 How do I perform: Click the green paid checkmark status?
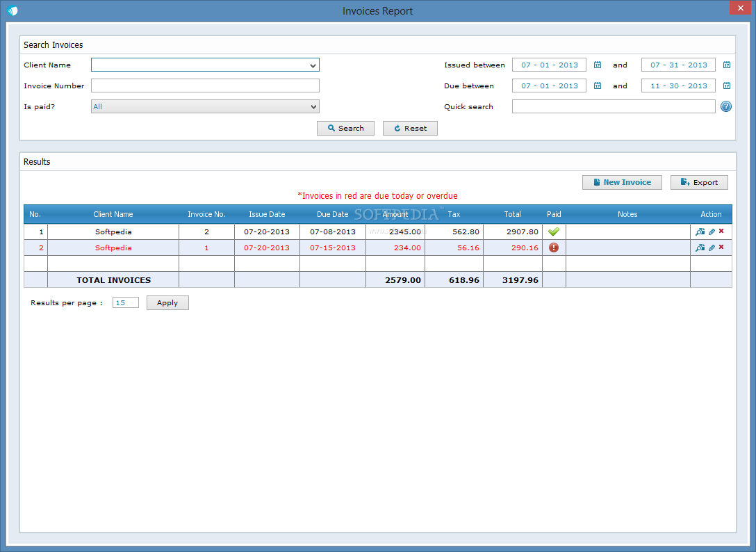(x=554, y=232)
